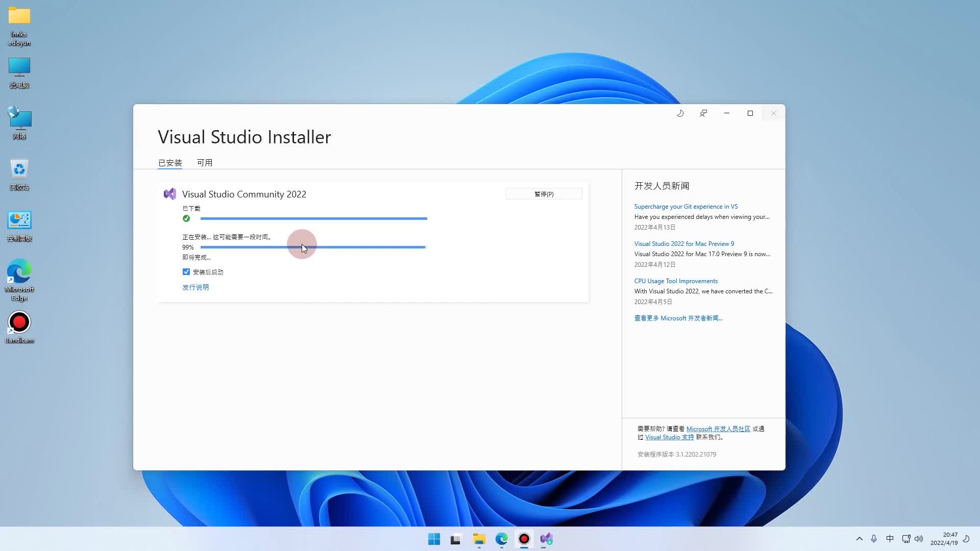
Task: Click the 即将完成... status text
Action: pyautogui.click(x=197, y=258)
